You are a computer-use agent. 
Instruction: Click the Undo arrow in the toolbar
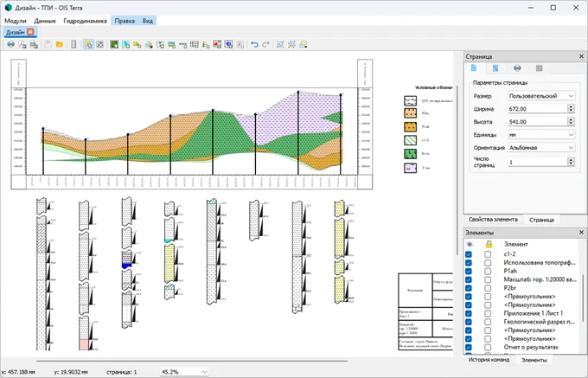tap(254, 44)
